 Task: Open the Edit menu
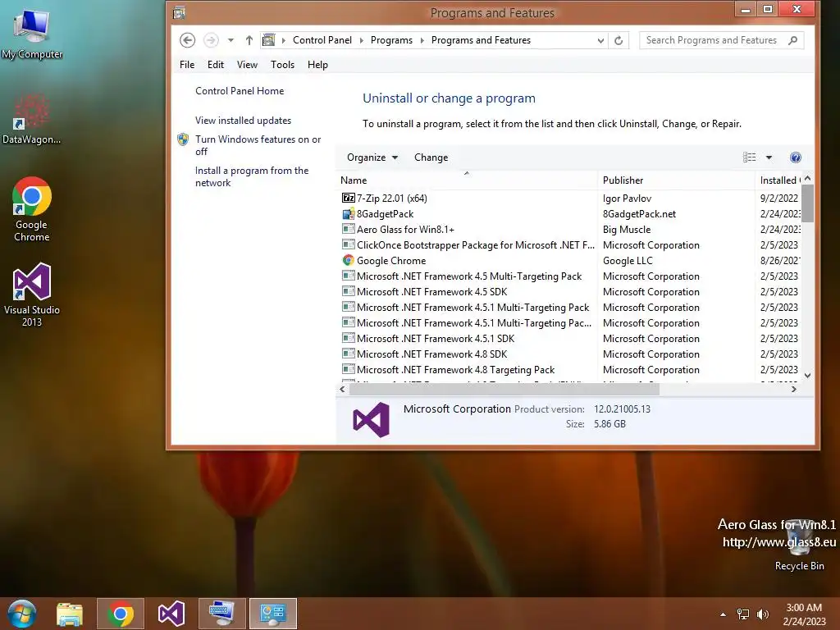216,65
